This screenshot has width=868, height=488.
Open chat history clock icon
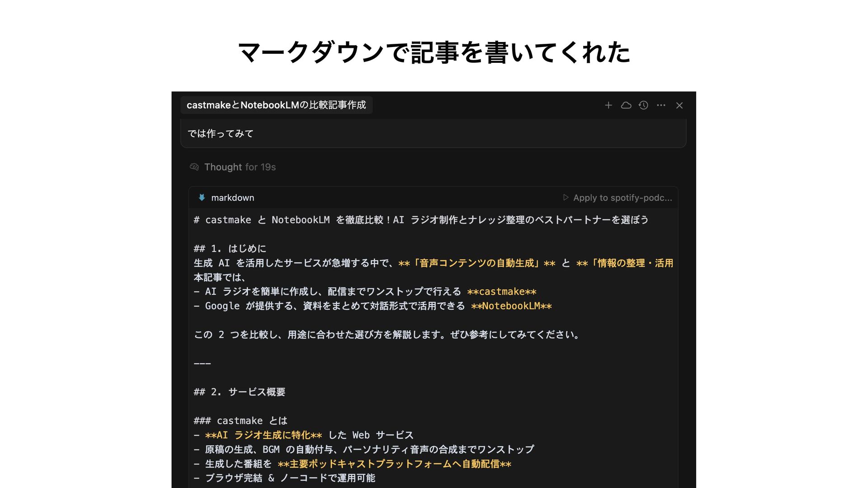643,105
